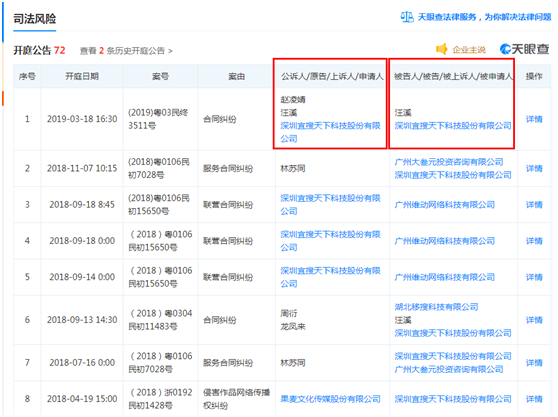The height and width of the screenshot is (417, 558).
Task: View the 2 historical court announcements
Action: pos(126,51)
